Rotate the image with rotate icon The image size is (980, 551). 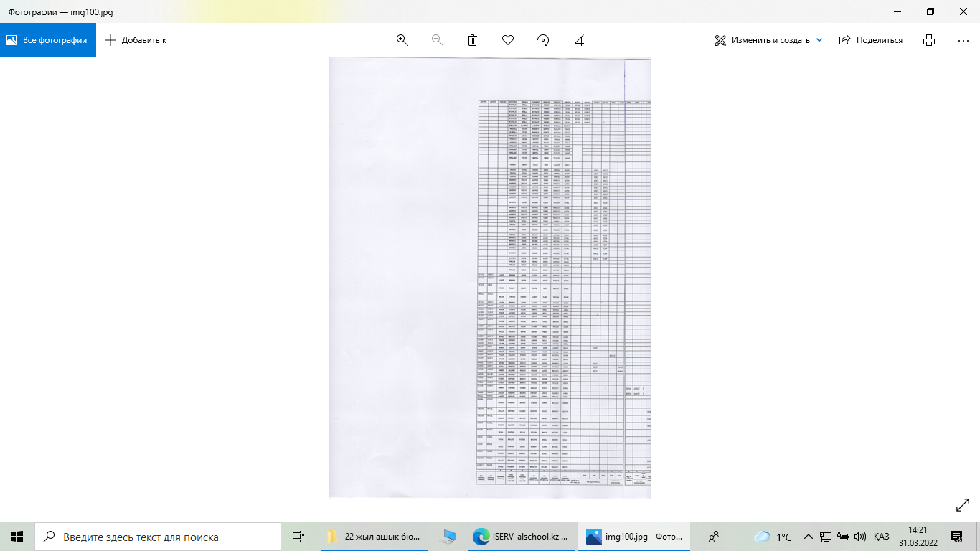543,40
